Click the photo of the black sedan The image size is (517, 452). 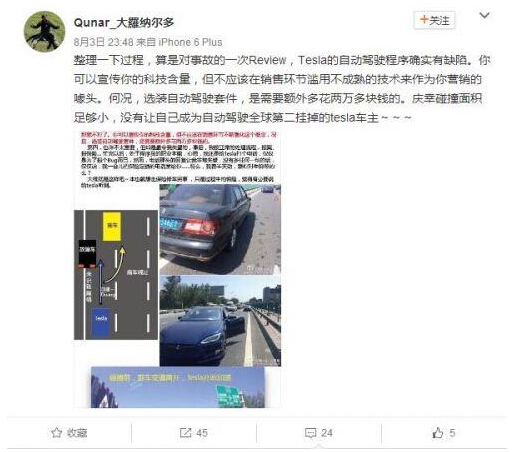(220, 229)
